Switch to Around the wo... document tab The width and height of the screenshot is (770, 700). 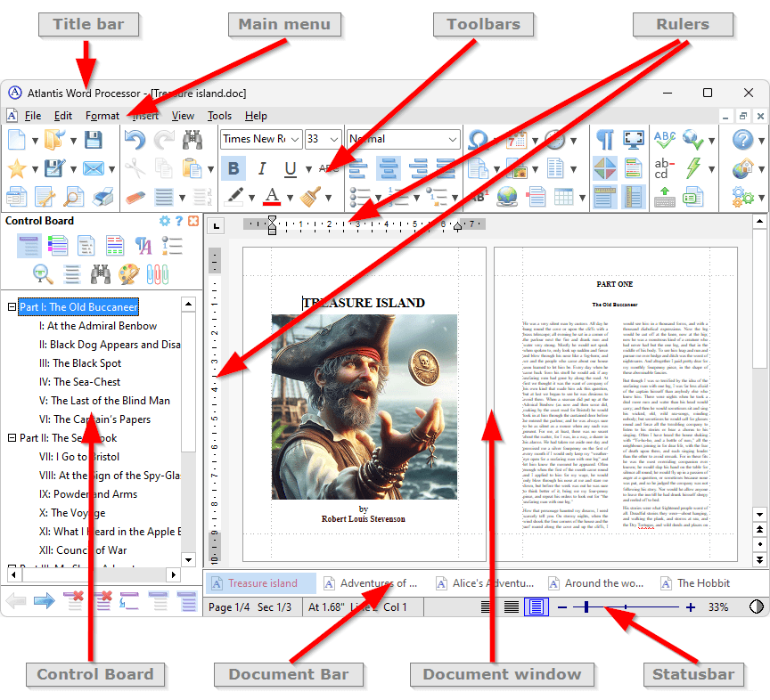tap(595, 583)
